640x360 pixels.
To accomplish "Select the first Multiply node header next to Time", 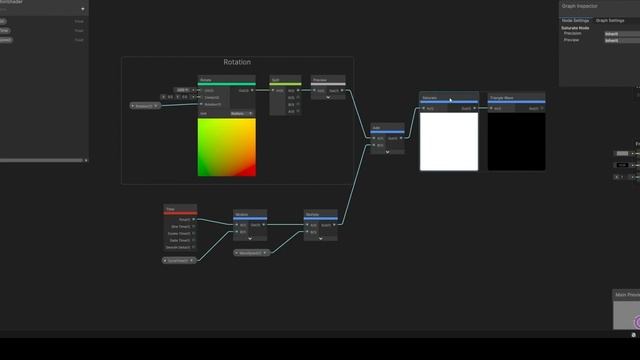I will [250, 214].
